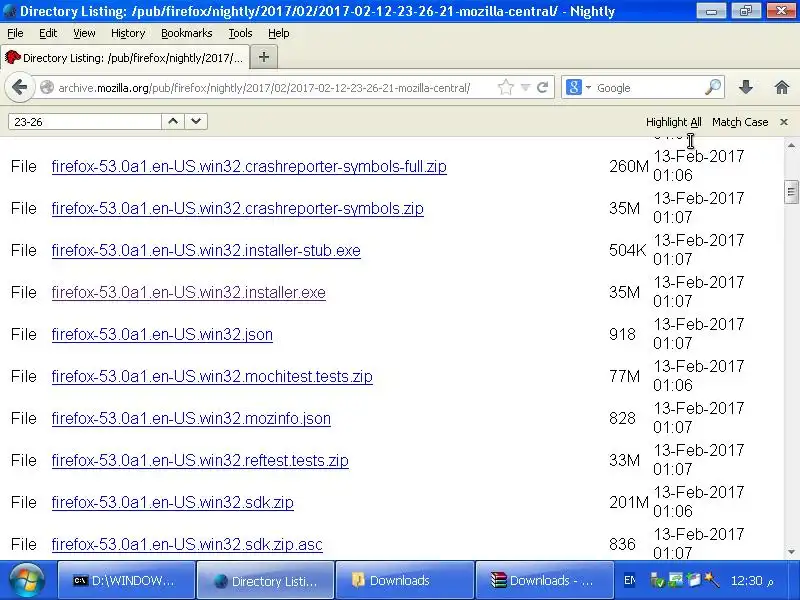Close the find bar

pyautogui.click(x=784, y=122)
